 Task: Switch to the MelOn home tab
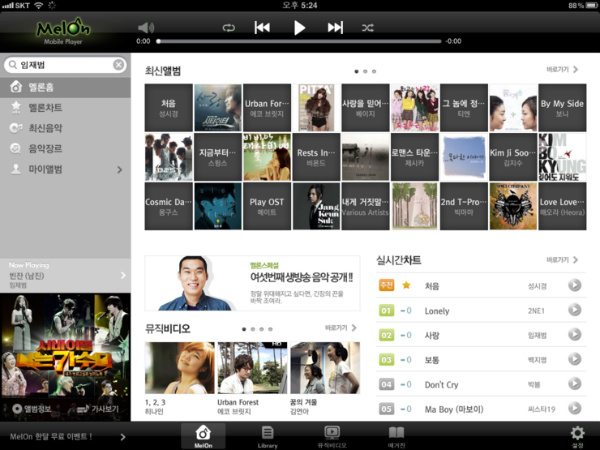pos(203,437)
